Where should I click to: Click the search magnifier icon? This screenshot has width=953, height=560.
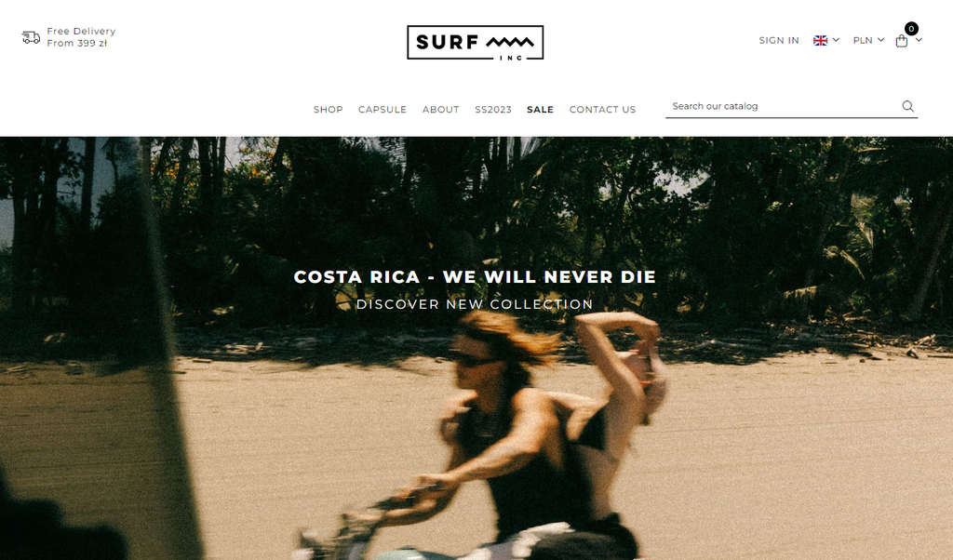(907, 106)
